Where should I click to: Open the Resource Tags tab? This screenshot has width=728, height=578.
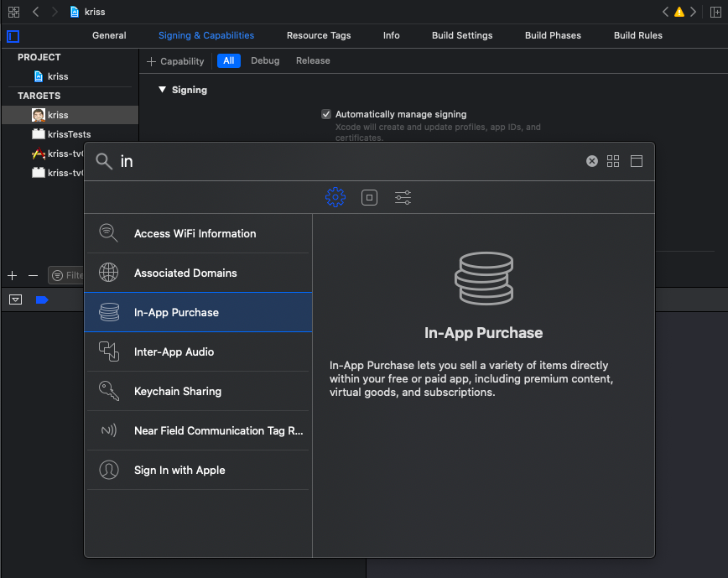coord(319,35)
